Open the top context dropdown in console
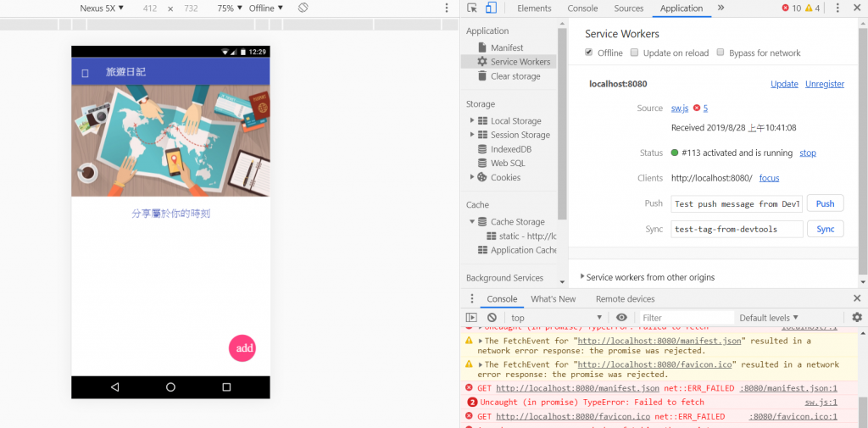 pyautogui.click(x=556, y=317)
